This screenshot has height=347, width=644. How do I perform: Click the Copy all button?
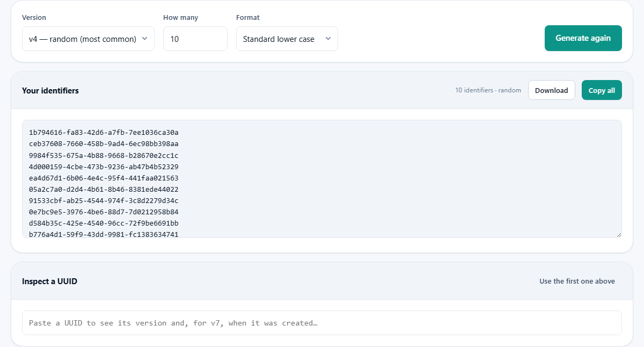(602, 90)
